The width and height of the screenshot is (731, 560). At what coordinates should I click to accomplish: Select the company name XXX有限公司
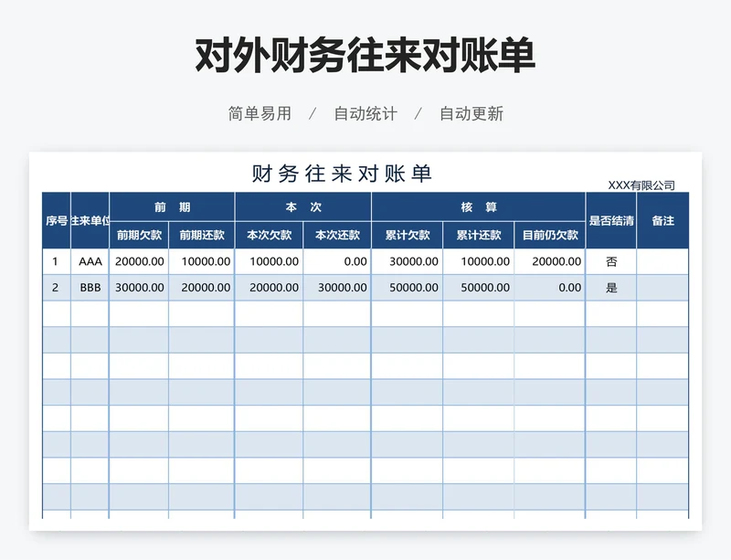point(641,185)
